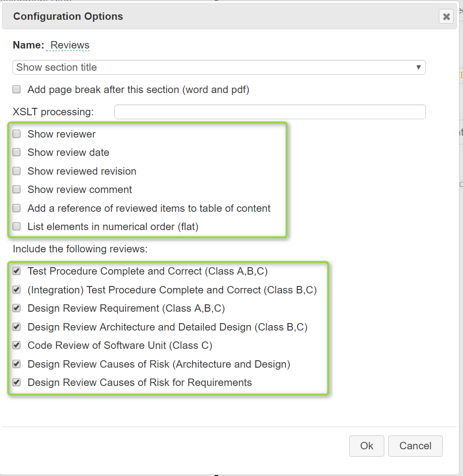
Task: Focus the XSLT processing text field
Action: [270, 112]
